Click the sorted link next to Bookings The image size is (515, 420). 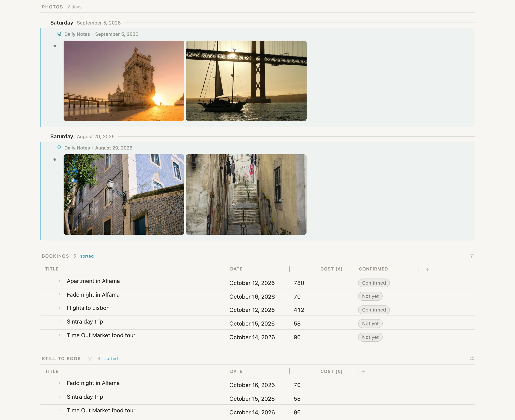click(x=87, y=256)
